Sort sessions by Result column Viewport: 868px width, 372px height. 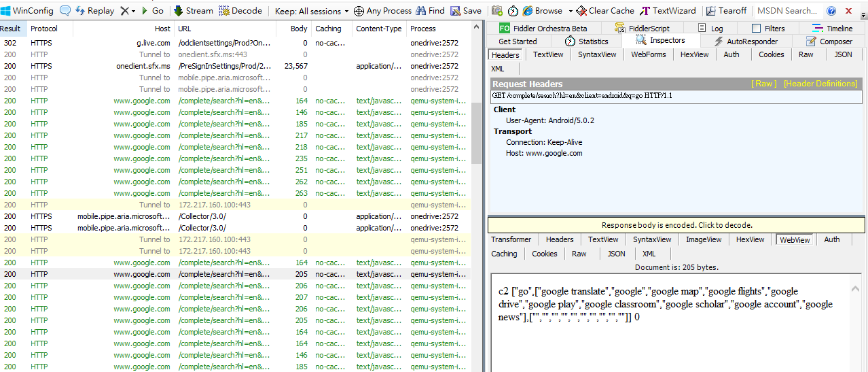(x=14, y=29)
